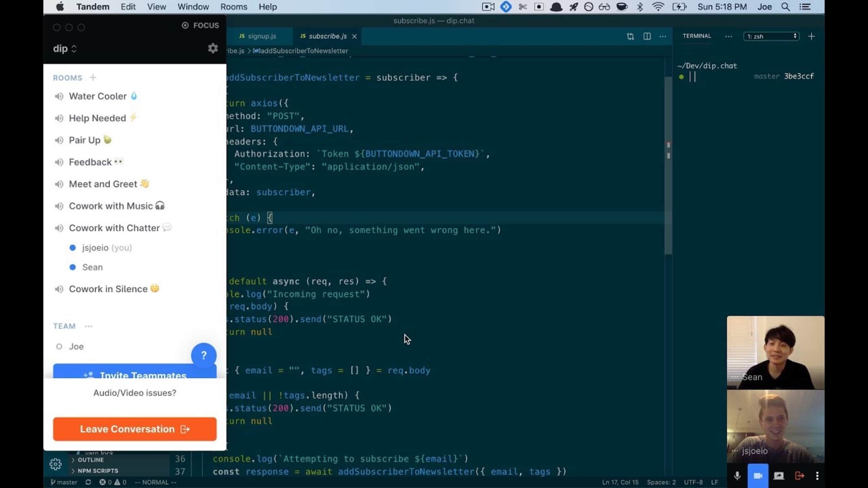868x488 pixels.
Task: Add a new room with plus icon
Action: click(93, 77)
